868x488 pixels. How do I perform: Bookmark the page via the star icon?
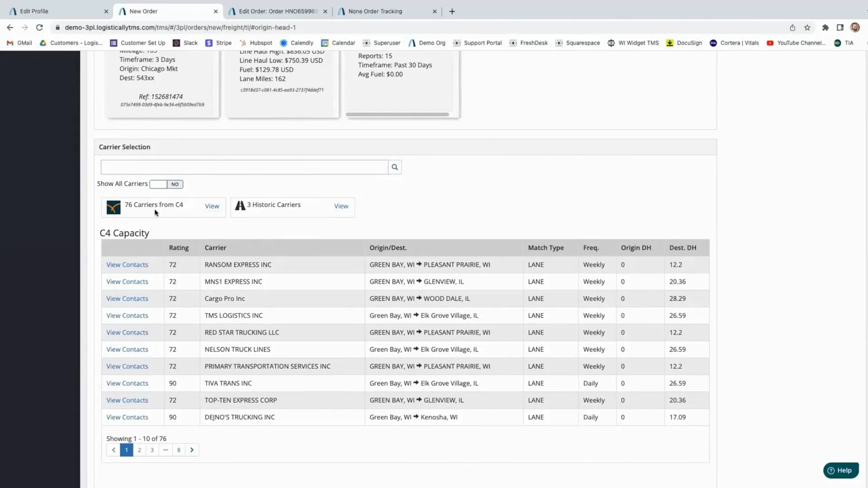click(x=807, y=28)
